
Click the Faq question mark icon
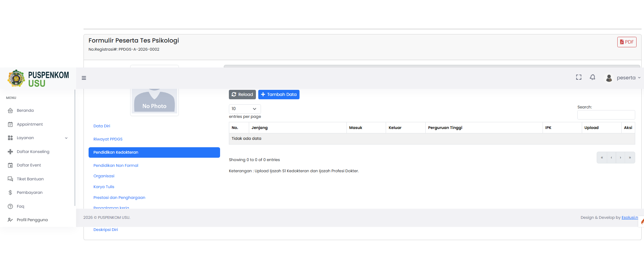point(10,206)
